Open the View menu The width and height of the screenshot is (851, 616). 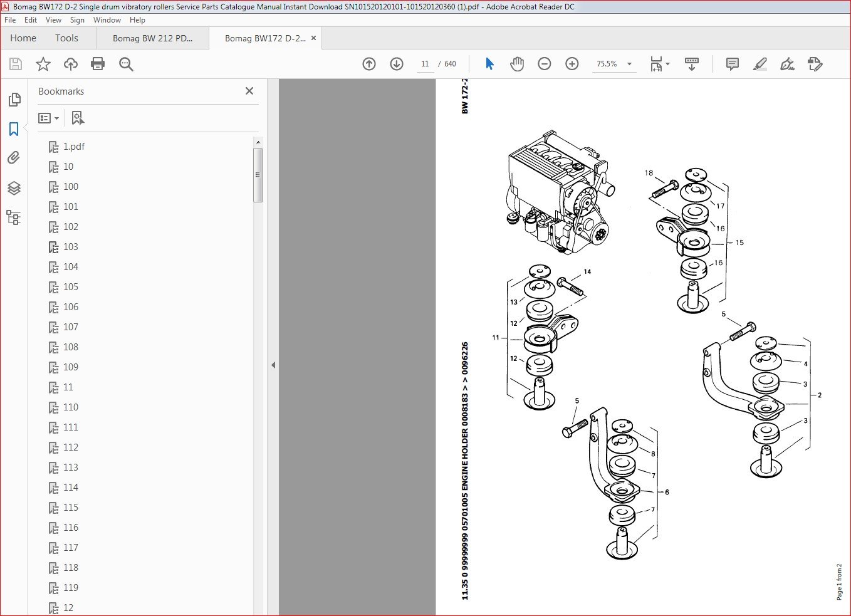coord(53,20)
